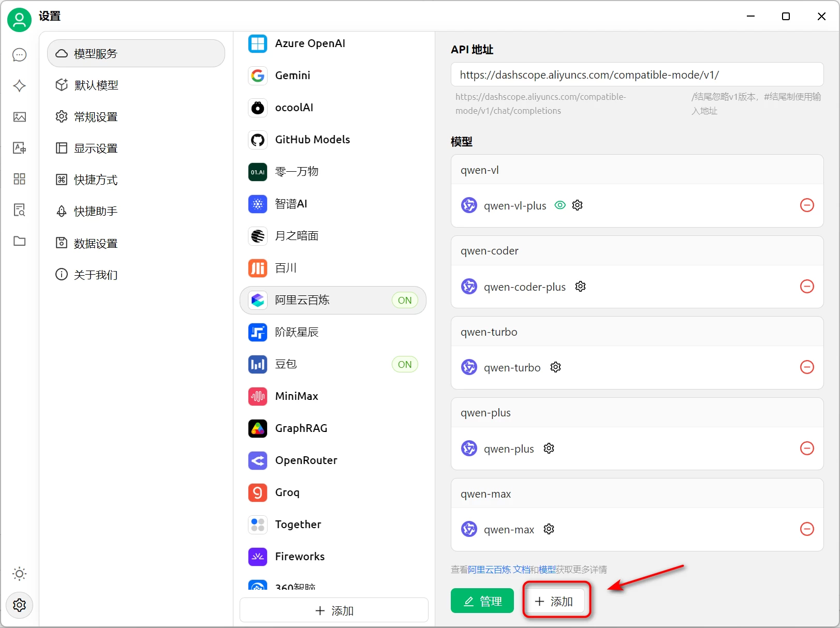Open settings gear for qwen-coder-plus
This screenshot has height=628, width=840.
(x=580, y=286)
